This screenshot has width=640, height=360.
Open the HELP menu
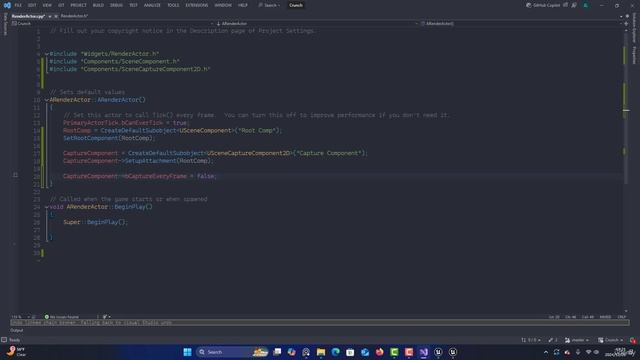coord(243,5)
